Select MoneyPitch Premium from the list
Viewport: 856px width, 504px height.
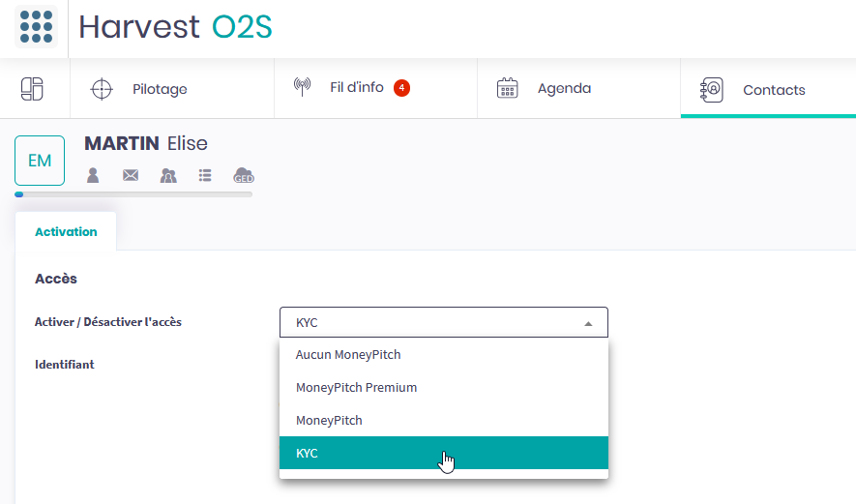[356, 388]
